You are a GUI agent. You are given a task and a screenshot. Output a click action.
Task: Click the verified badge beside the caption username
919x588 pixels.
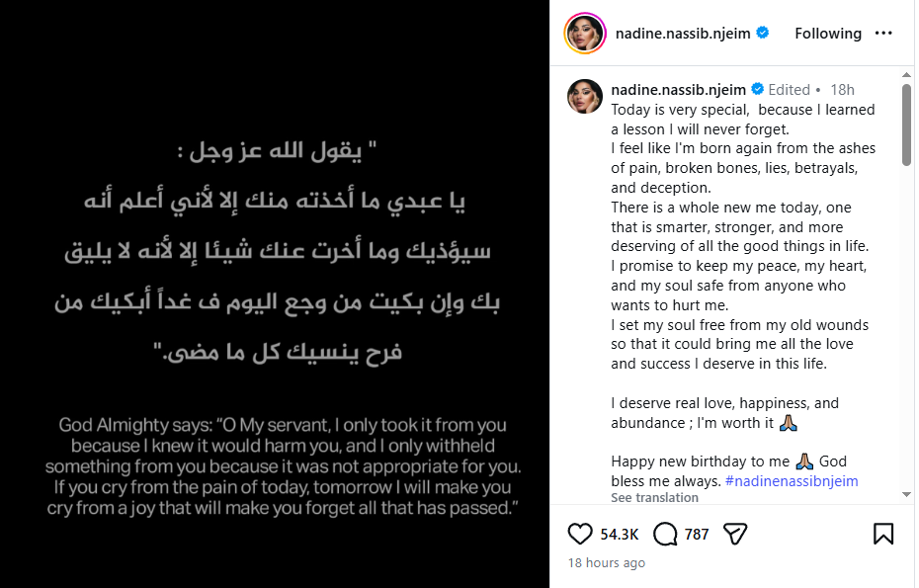tap(757, 89)
